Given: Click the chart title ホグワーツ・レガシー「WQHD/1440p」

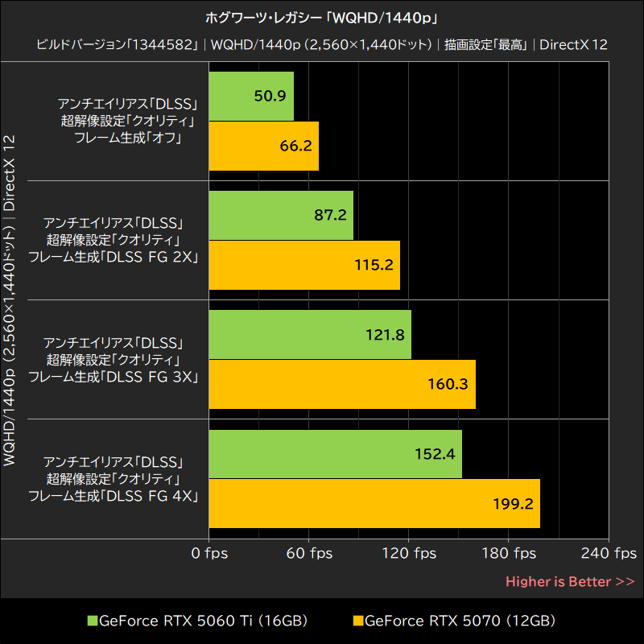Looking at the screenshot, I should tap(322, 18).
